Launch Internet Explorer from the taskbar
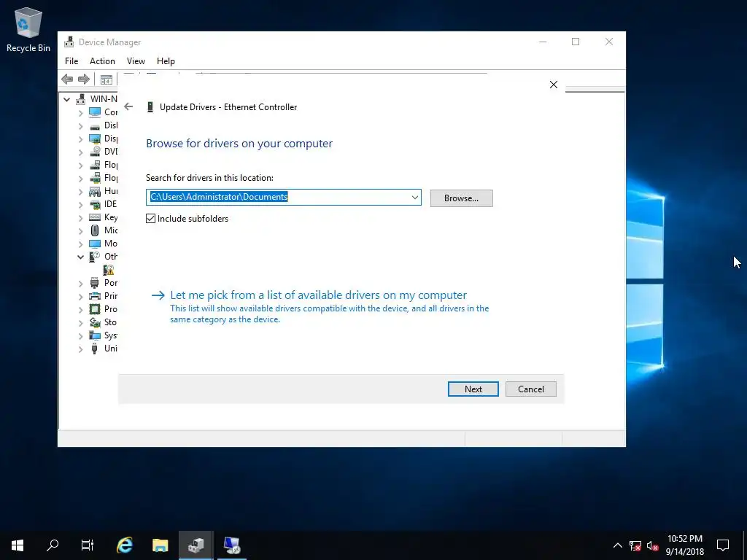The width and height of the screenshot is (747, 560). tap(125, 545)
